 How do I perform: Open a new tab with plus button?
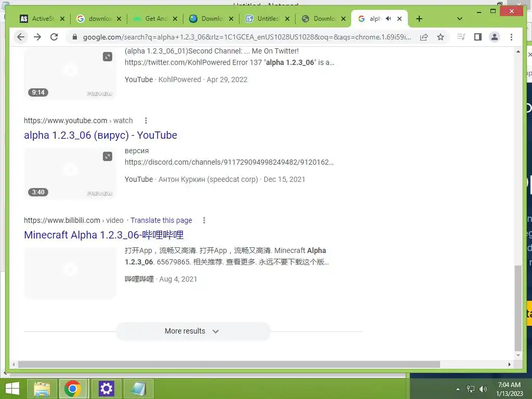coord(419,19)
